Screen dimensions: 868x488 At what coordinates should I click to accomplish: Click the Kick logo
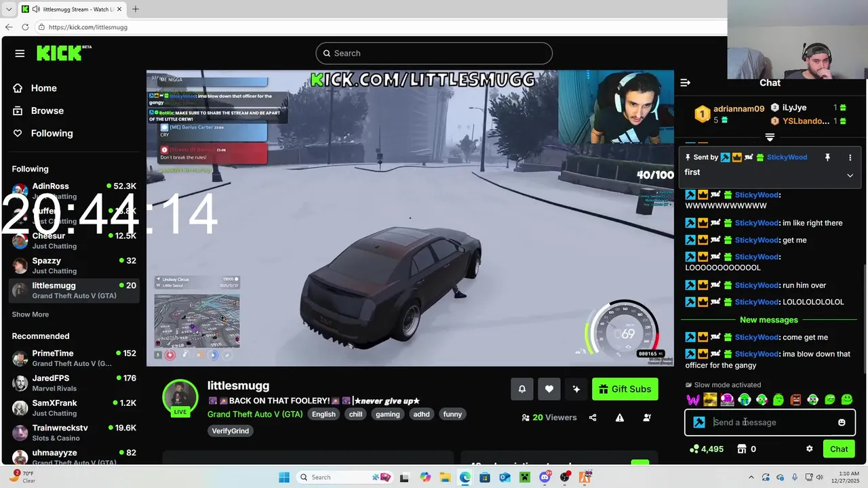pos(64,53)
